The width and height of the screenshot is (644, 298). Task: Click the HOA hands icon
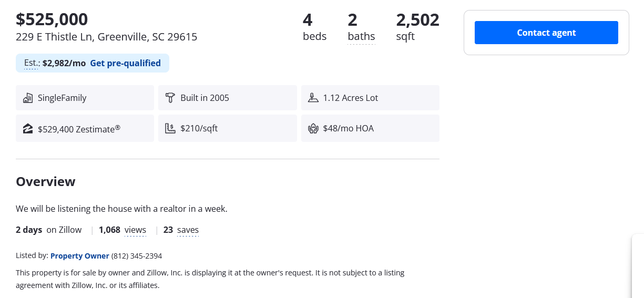pos(313,128)
